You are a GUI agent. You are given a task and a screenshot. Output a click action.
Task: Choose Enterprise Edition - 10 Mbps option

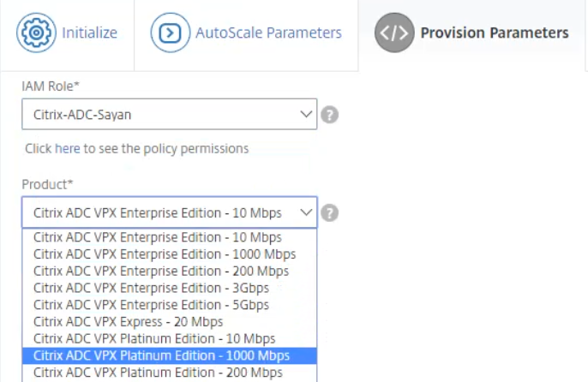pyautogui.click(x=158, y=237)
